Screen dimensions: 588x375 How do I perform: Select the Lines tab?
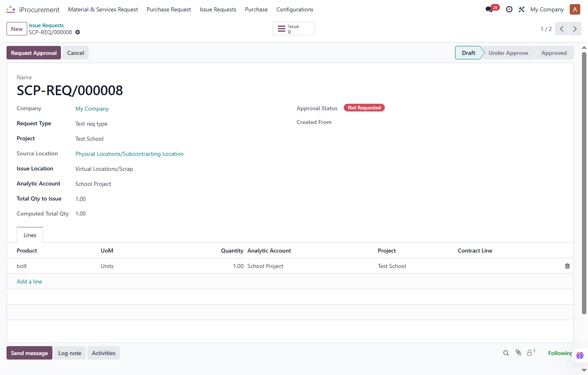30,235
